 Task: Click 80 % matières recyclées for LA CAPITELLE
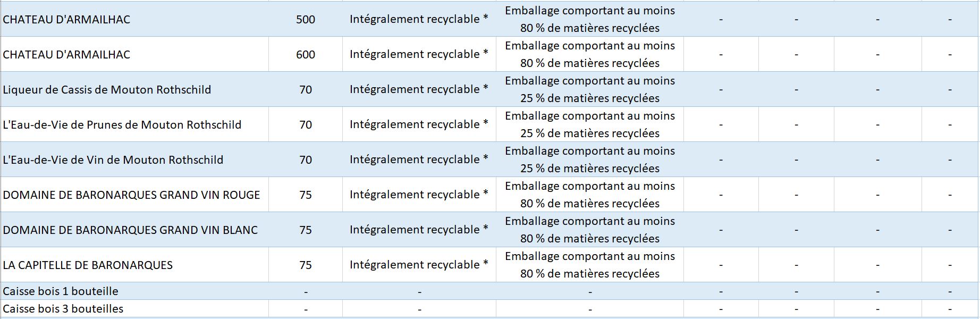590,265
